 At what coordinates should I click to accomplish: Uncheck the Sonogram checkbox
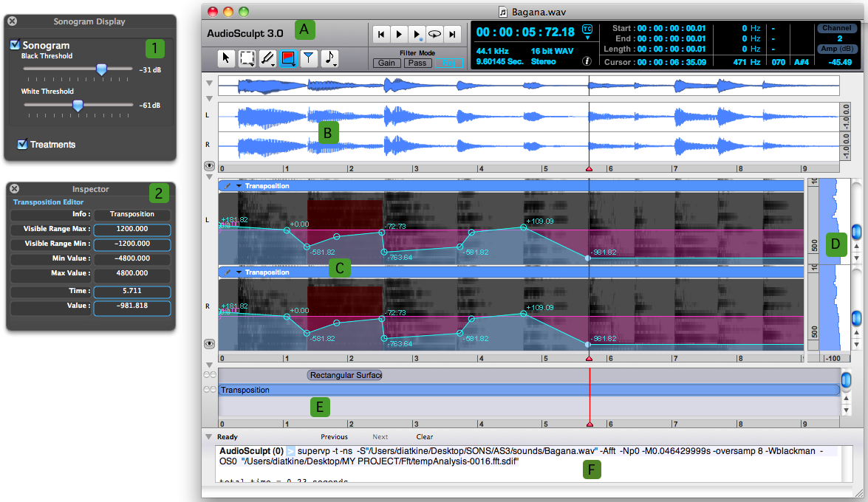[15, 45]
